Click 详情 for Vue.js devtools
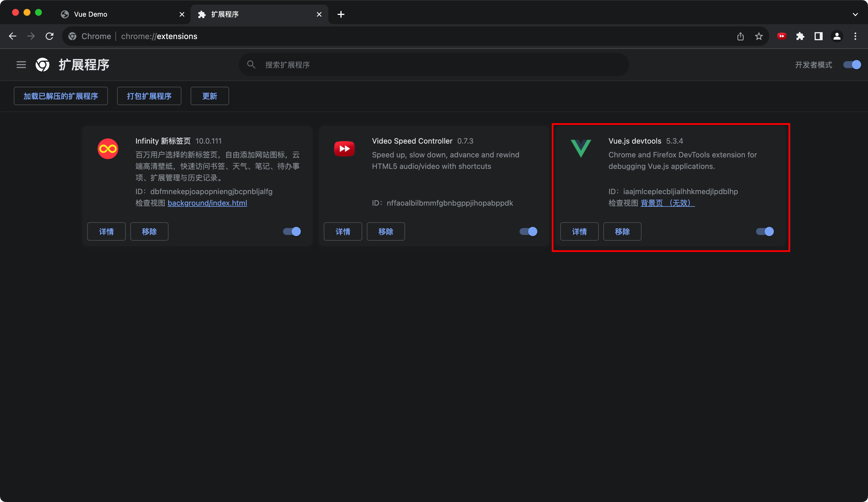The image size is (868, 502). 579,231
